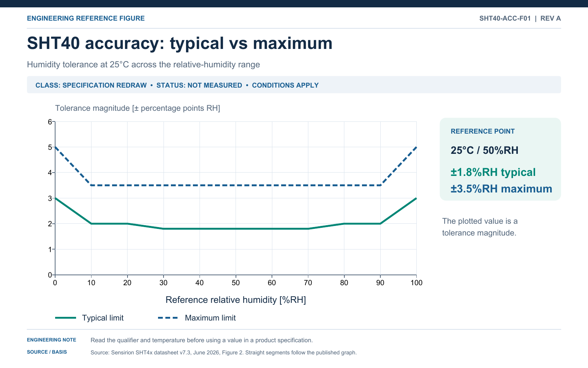Click the x-axis tick label 10
This screenshot has width=588, height=368.
(91, 283)
